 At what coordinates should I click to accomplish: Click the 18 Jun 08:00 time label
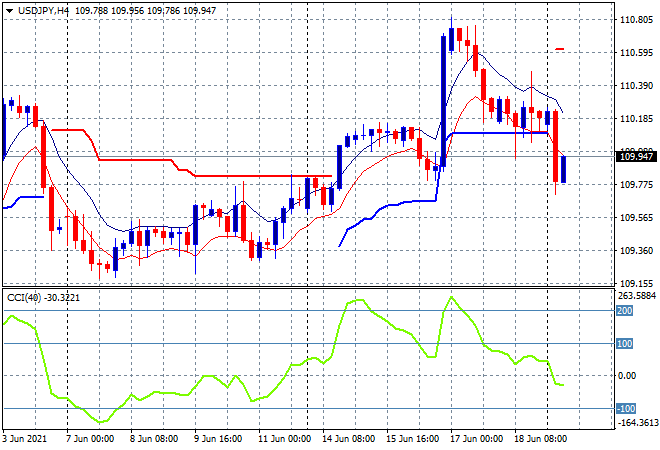(x=540, y=439)
